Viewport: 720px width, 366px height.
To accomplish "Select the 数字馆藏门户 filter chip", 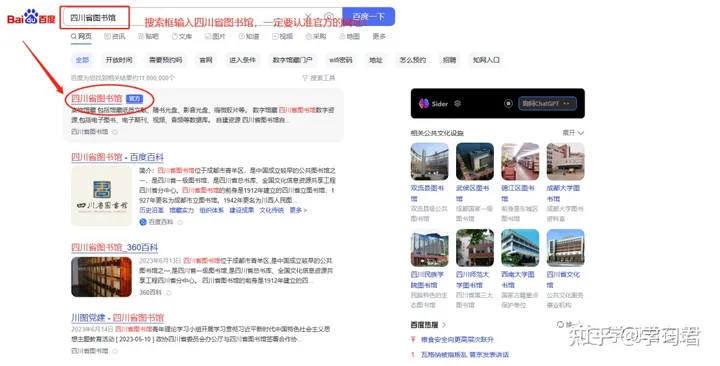I will (292, 60).
